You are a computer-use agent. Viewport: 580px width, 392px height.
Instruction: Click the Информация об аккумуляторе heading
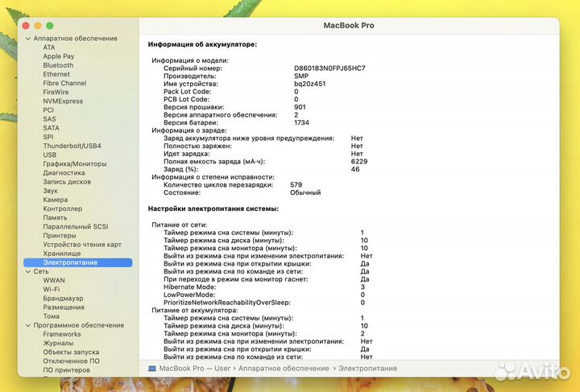(202, 44)
